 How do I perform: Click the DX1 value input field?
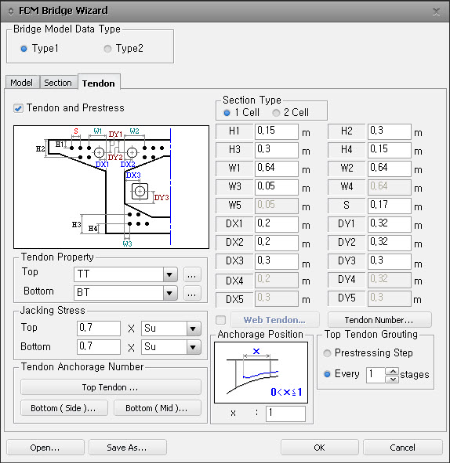[x=276, y=224]
